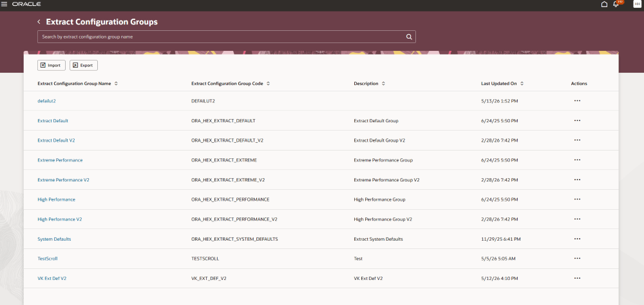Open the Extreme Performance V2 link

click(x=63, y=180)
